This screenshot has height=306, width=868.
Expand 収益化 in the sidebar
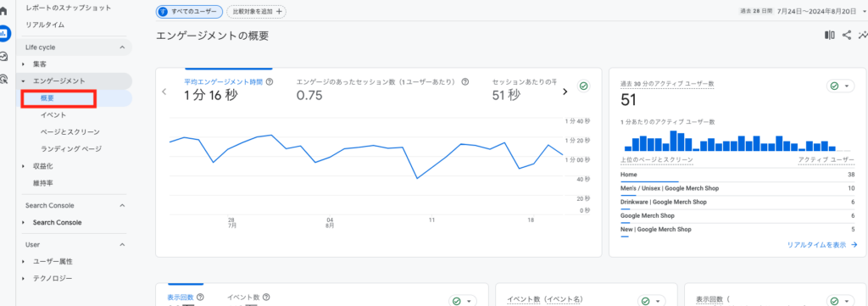pos(23,166)
